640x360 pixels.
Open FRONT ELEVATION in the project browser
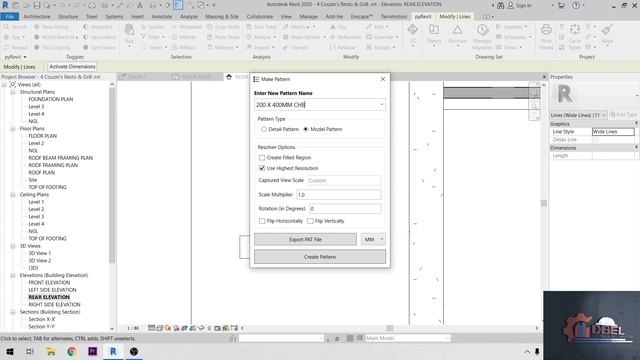pos(49,282)
